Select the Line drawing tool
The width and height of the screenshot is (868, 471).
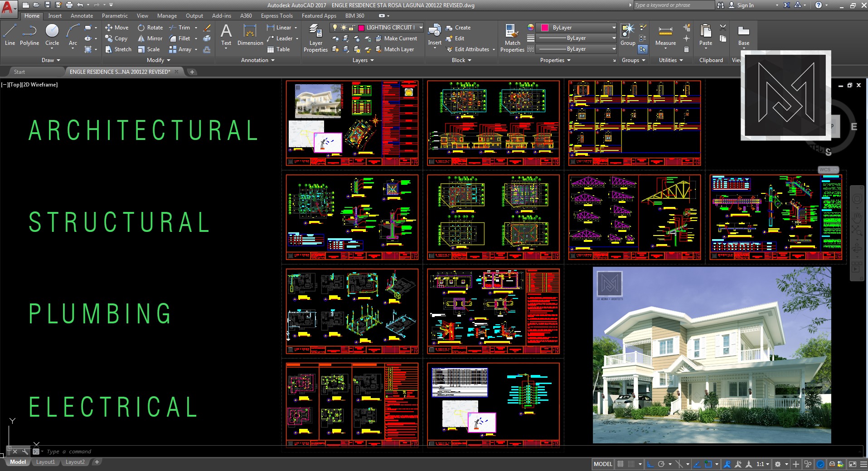pyautogui.click(x=10, y=35)
